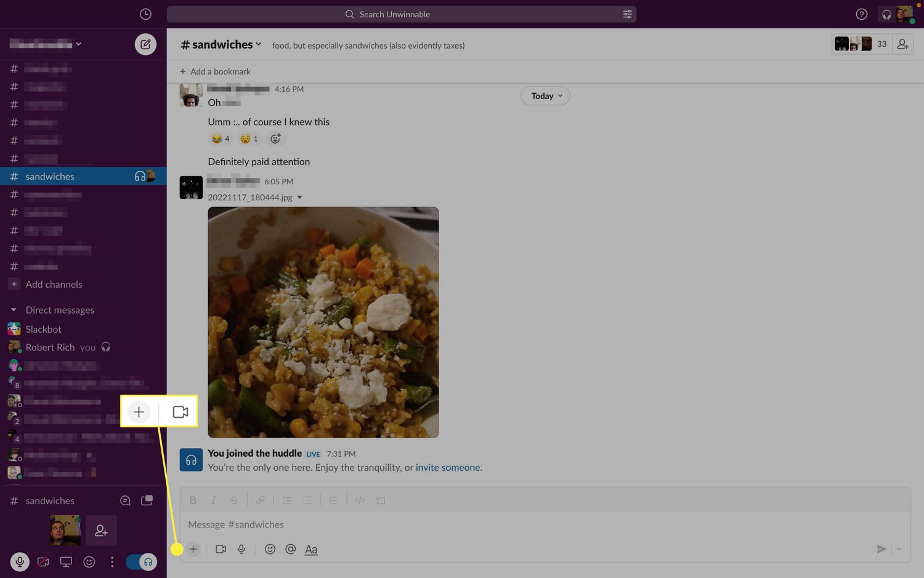Record an audio clip from composer
Screen dimensions: 924x578
point(241,549)
